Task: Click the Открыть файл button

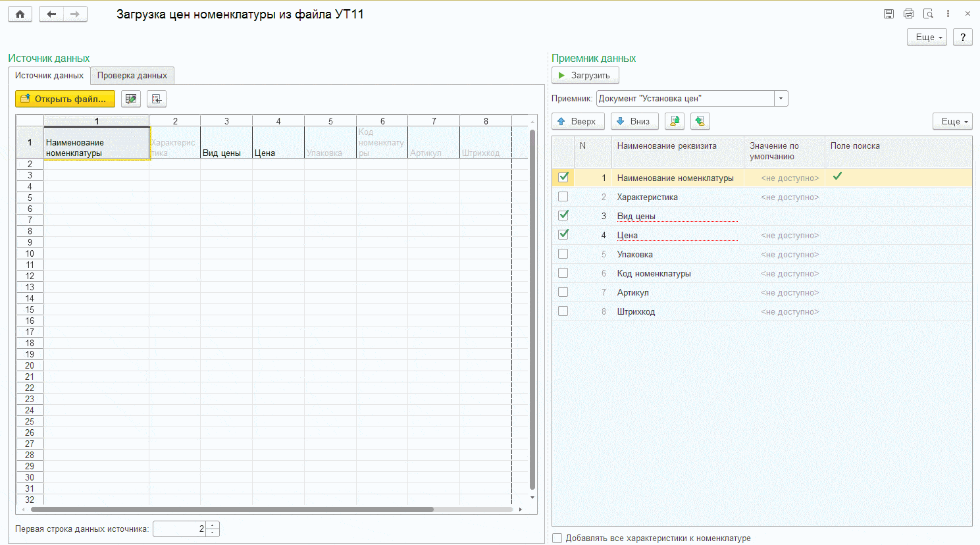Action: click(65, 99)
